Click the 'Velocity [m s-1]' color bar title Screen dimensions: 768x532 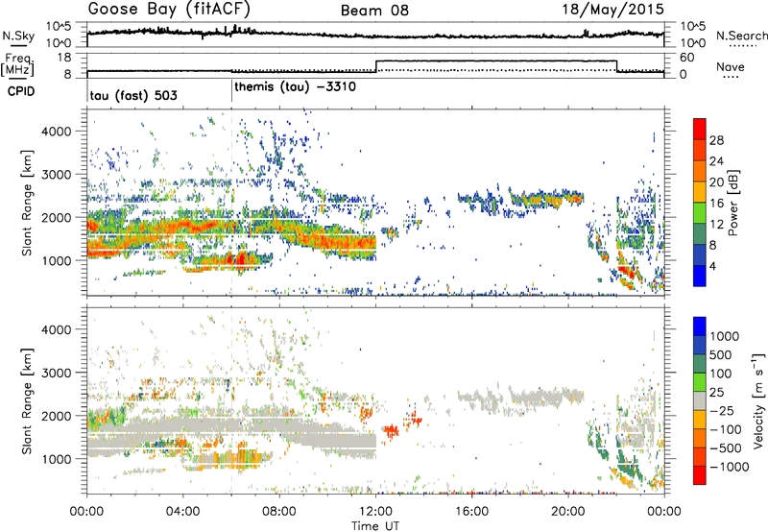[x=758, y=400]
